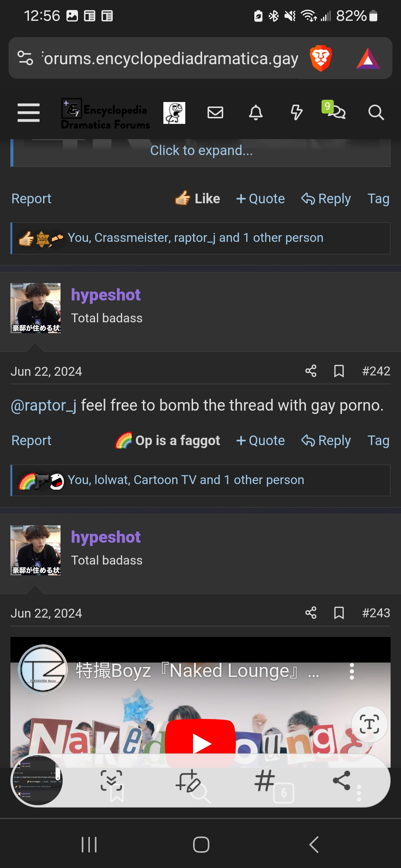Open the user avatar account menu
Screen dimensions: 401x868
point(174,113)
